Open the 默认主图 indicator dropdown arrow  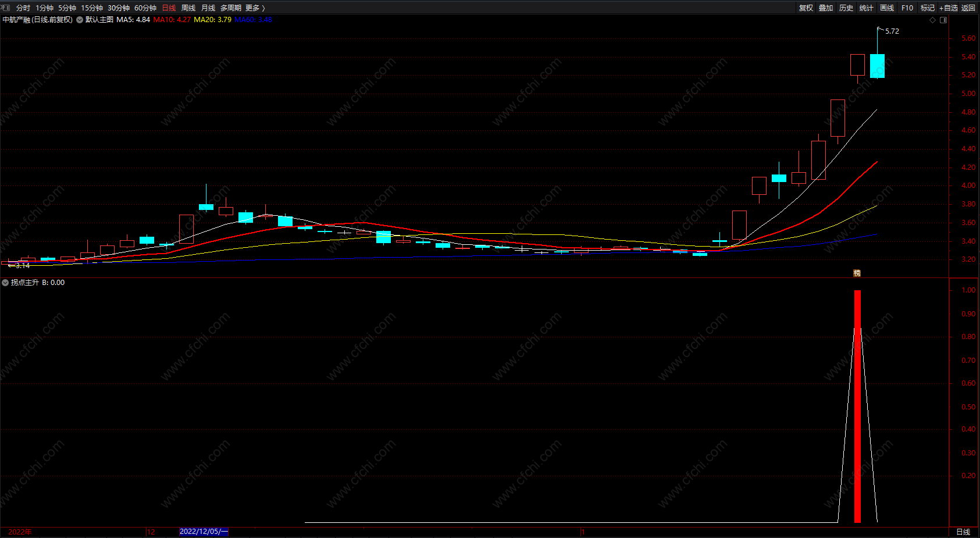(80, 20)
